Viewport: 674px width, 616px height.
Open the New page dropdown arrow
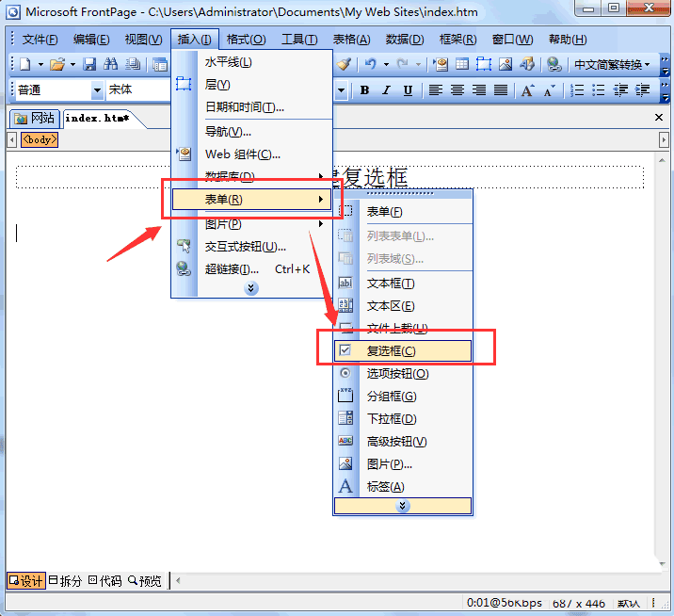coord(40,65)
